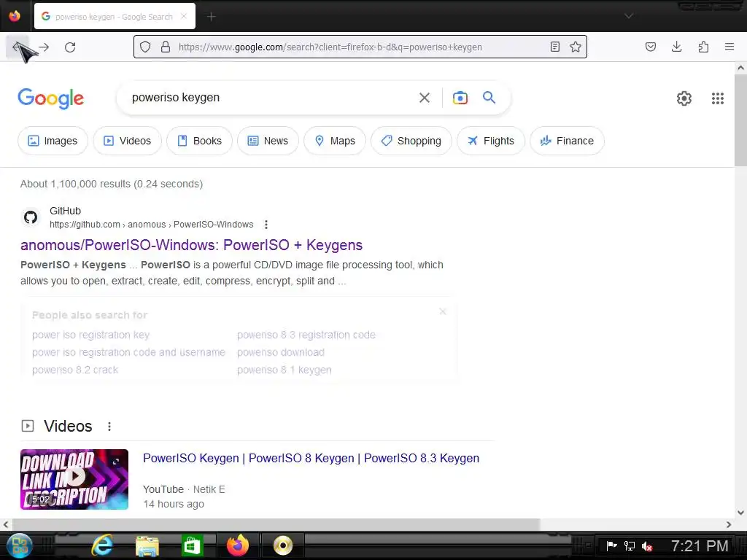The height and width of the screenshot is (560, 747).
Task: Open the green Store taskbar icon
Action: click(192, 545)
